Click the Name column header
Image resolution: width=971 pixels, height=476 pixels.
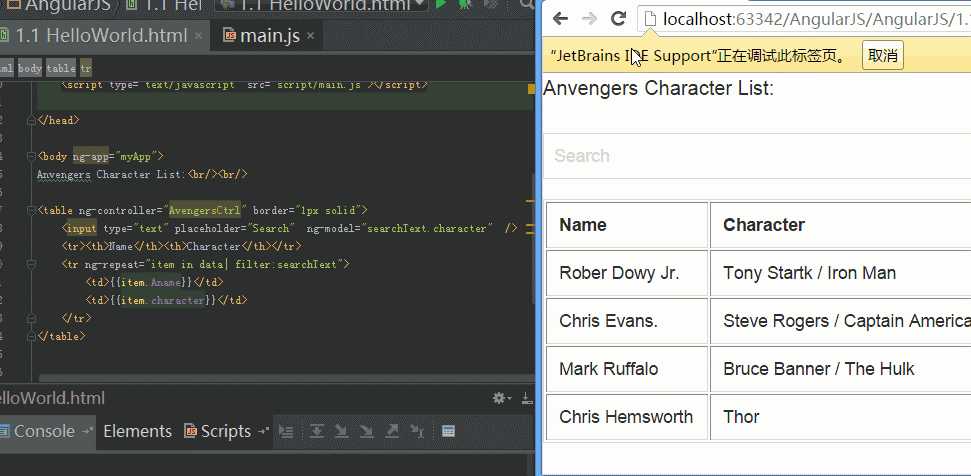(x=627, y=225)
